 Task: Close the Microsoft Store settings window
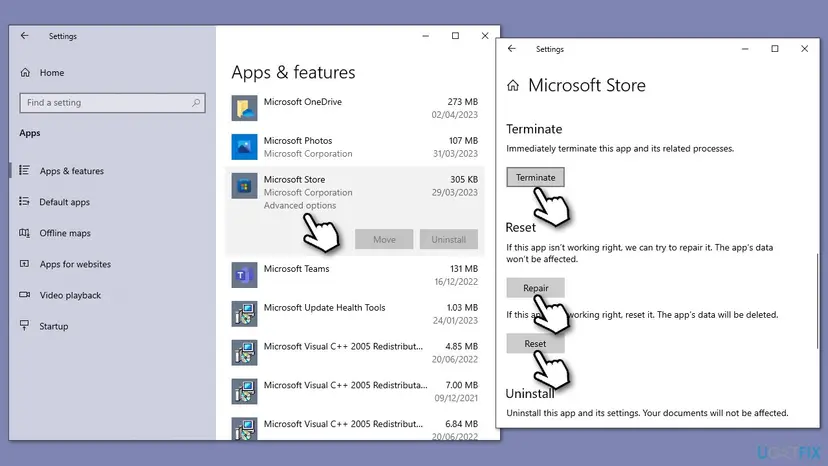click(804, 49)
